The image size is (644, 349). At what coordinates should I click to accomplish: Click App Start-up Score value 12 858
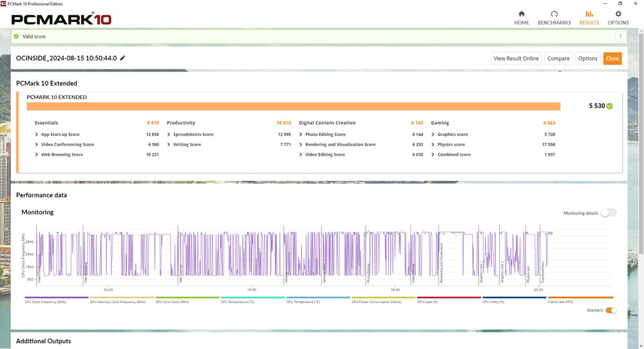tap(153, 135)
